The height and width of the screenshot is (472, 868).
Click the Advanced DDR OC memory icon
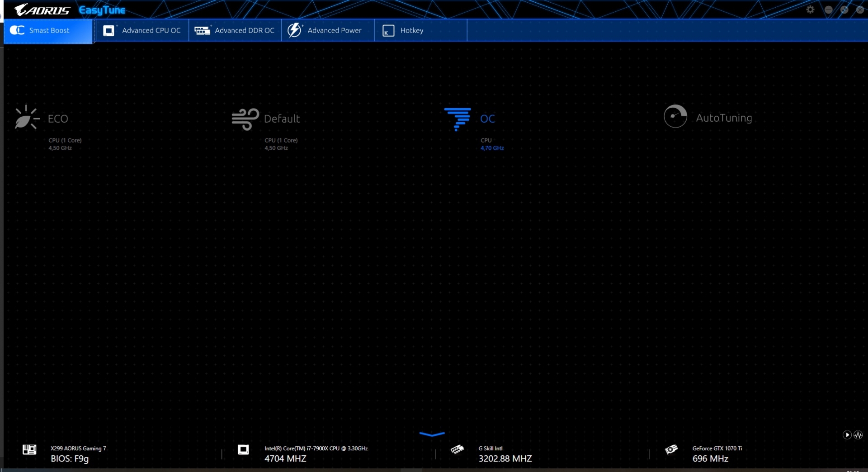(x=203, y=30)
